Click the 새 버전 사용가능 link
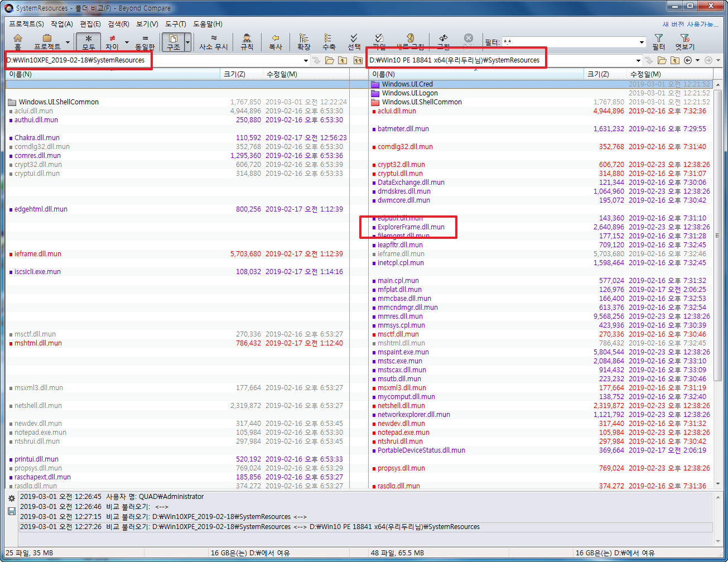This screenshot has width=728, height=562. tap(691, 24)
